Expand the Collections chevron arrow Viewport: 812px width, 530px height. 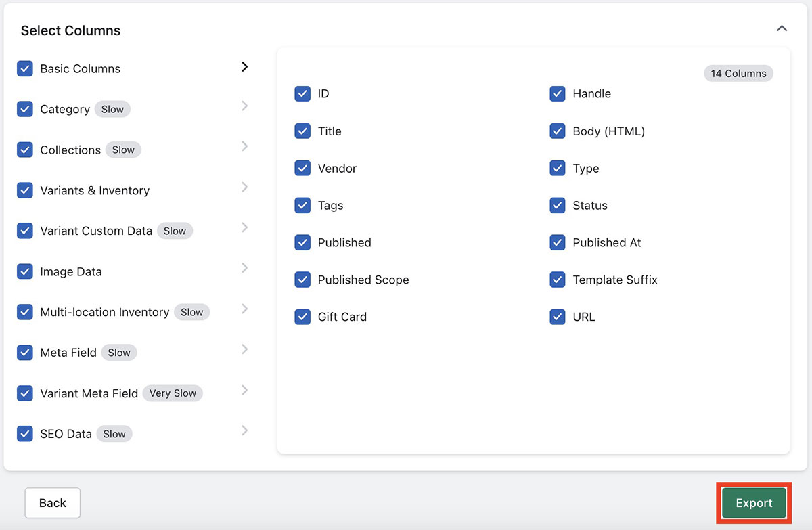245,146
